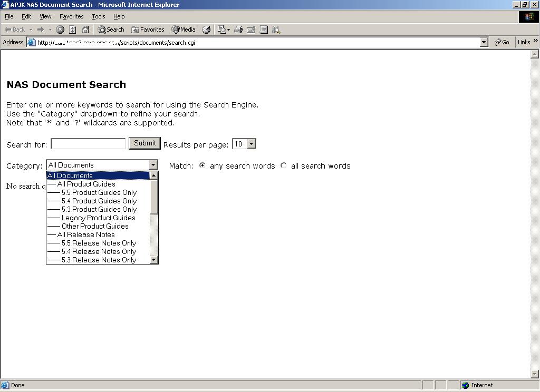Image resolution: width=540 pixels, height=392 pixels.
Task: Click the Internet zone globe in status bar
Action: tap(466, 385)
